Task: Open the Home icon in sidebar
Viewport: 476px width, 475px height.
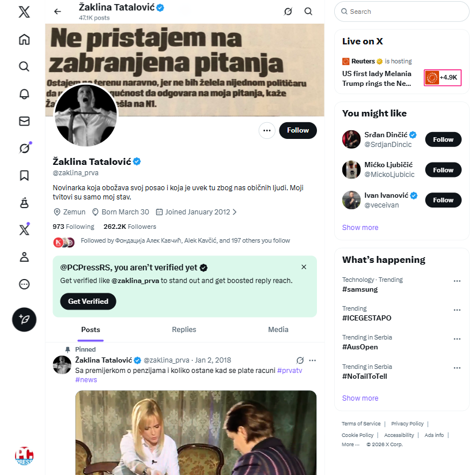Action: click(24, 40)
